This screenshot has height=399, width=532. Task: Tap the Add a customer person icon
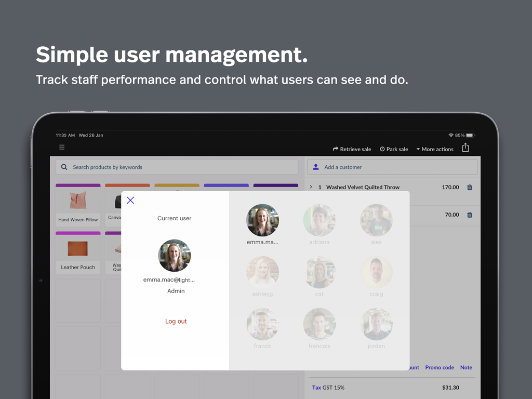[316, 167]
